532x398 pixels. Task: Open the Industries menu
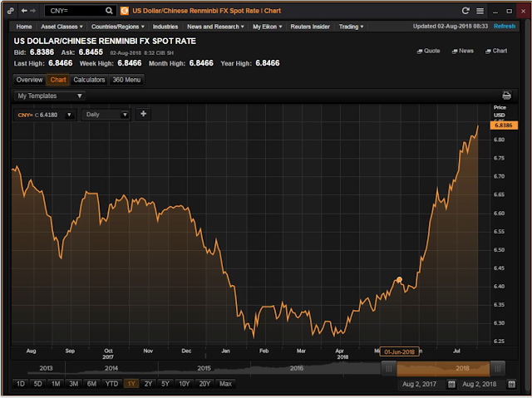[x=165, y=27]
